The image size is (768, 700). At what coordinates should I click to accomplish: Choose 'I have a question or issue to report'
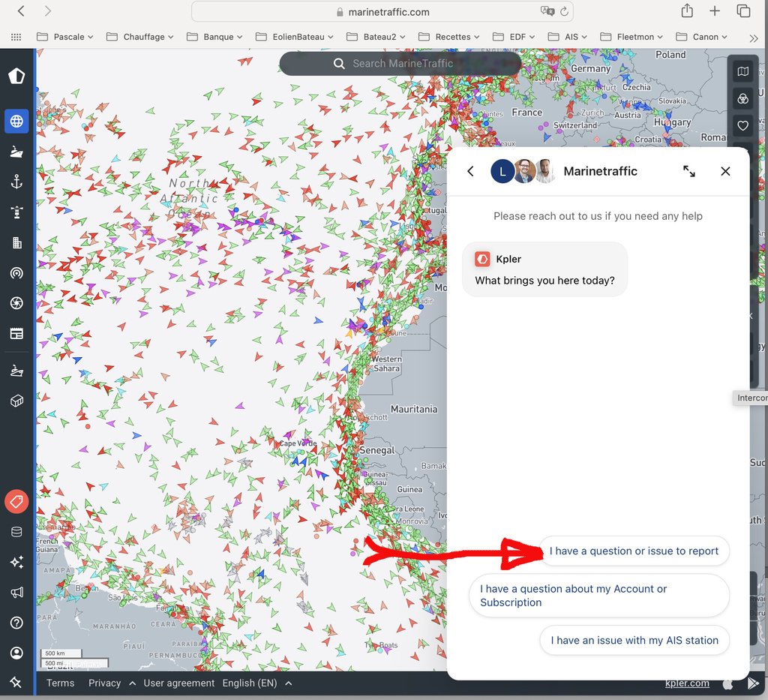[x=634, y=551]
